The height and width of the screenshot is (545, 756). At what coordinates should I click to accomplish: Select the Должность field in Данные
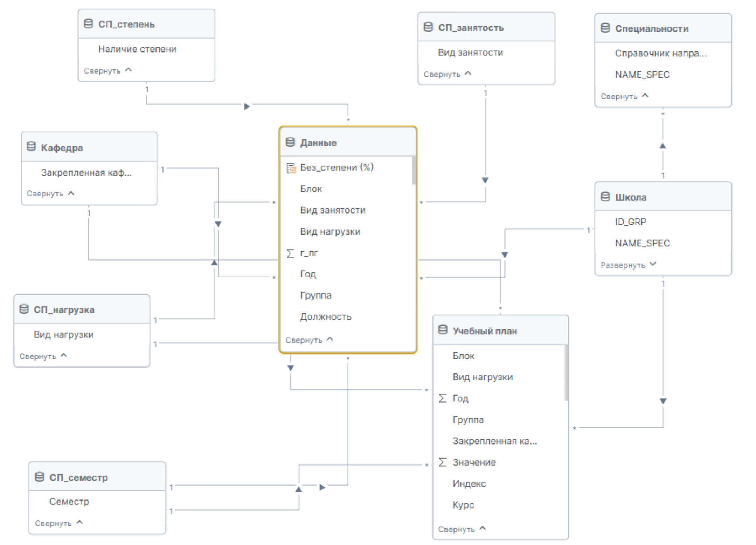tap(326, 316)
